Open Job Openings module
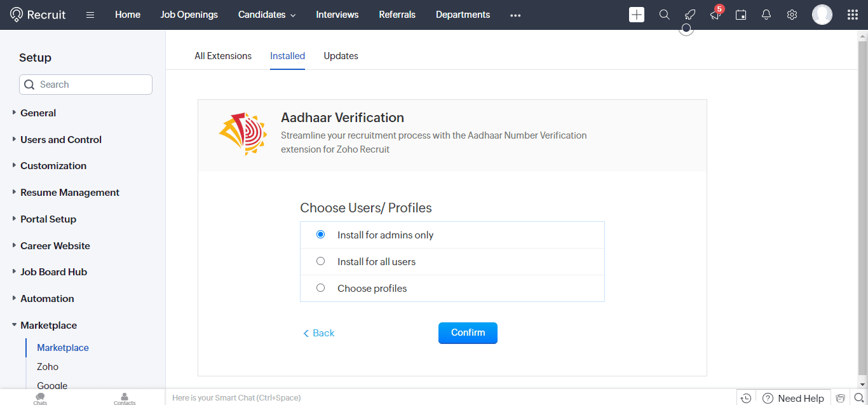The width and height of the screenshot is (868, 405). coord(189,15)
